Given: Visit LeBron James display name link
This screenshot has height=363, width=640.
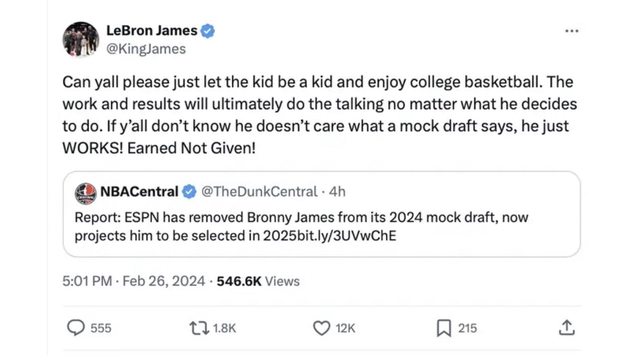Looking at the screenshot, I should point(152,31).
